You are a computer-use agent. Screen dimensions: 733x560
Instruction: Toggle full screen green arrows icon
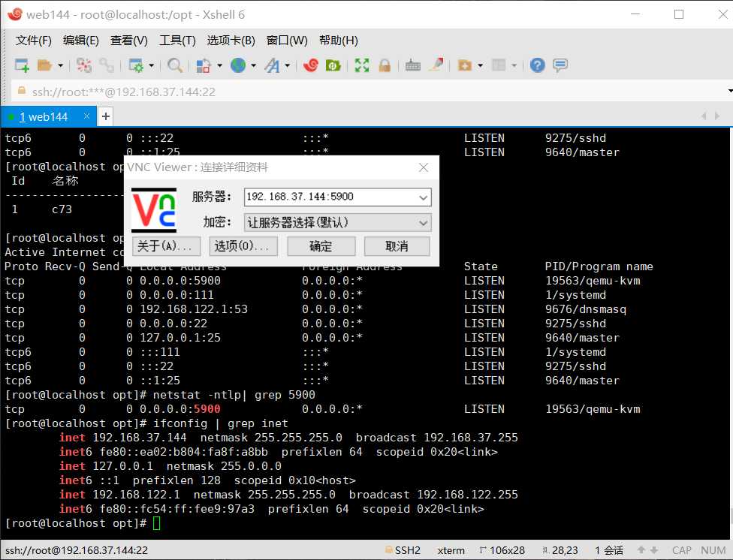point(362,65)
